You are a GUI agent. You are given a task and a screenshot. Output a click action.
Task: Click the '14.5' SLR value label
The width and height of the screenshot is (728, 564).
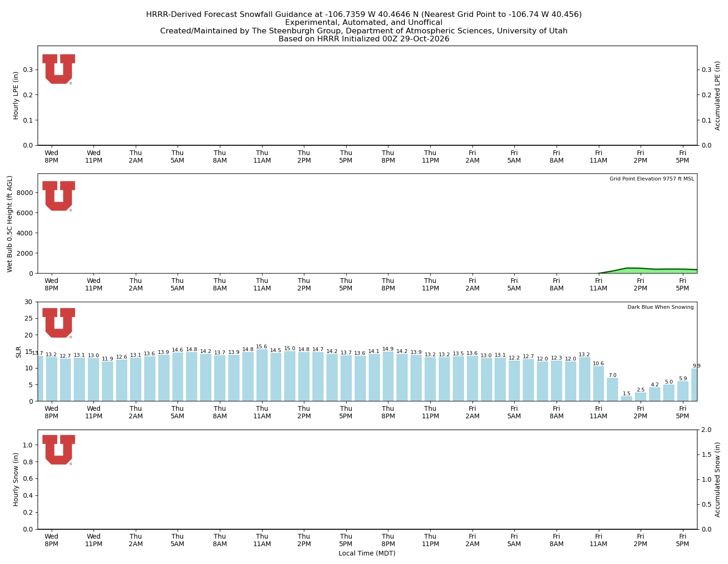276,351
